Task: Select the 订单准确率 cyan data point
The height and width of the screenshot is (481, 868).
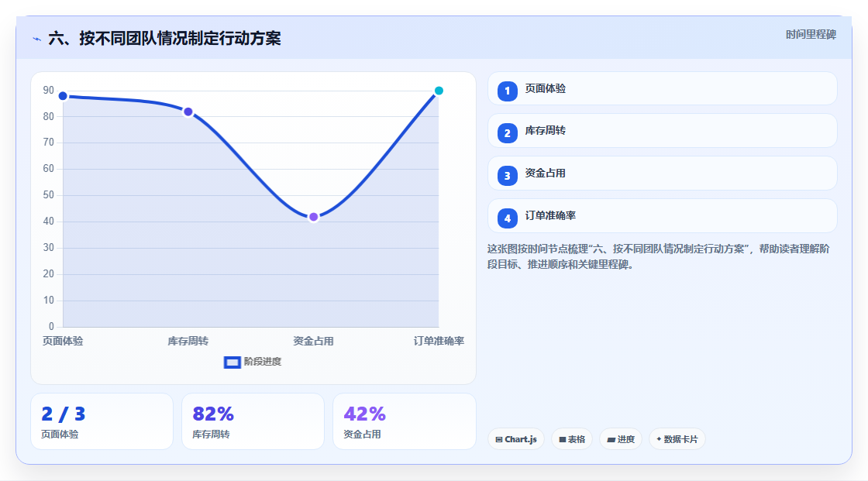Action: coord(439,91)
